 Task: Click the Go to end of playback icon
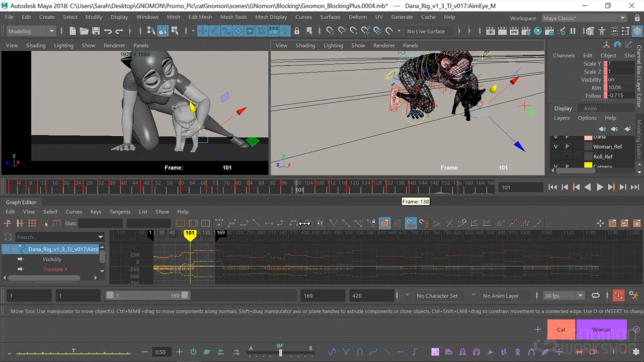tap(635, 187)
